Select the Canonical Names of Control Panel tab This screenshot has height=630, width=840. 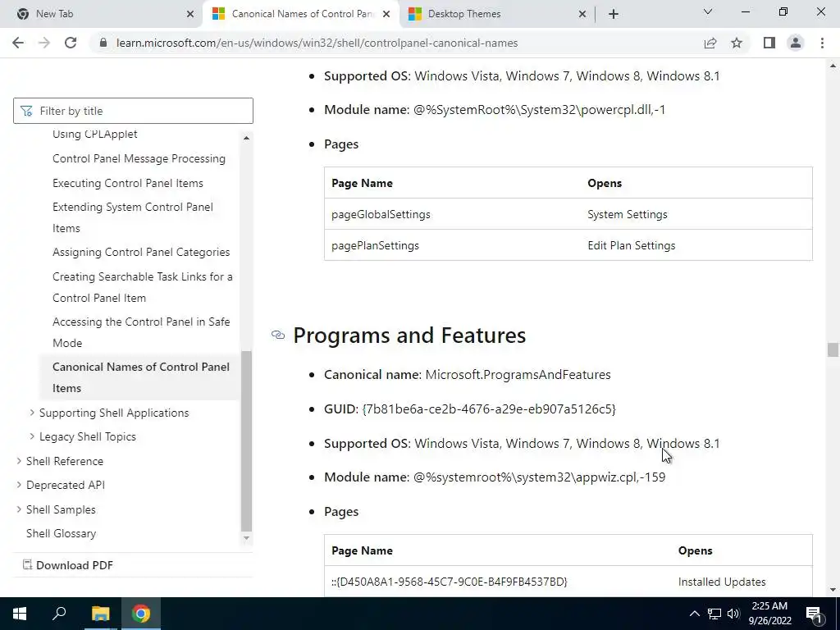coord(302,14)
